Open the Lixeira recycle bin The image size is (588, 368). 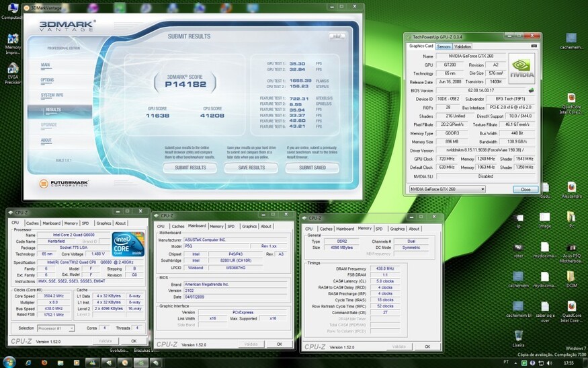click(519, 338)
